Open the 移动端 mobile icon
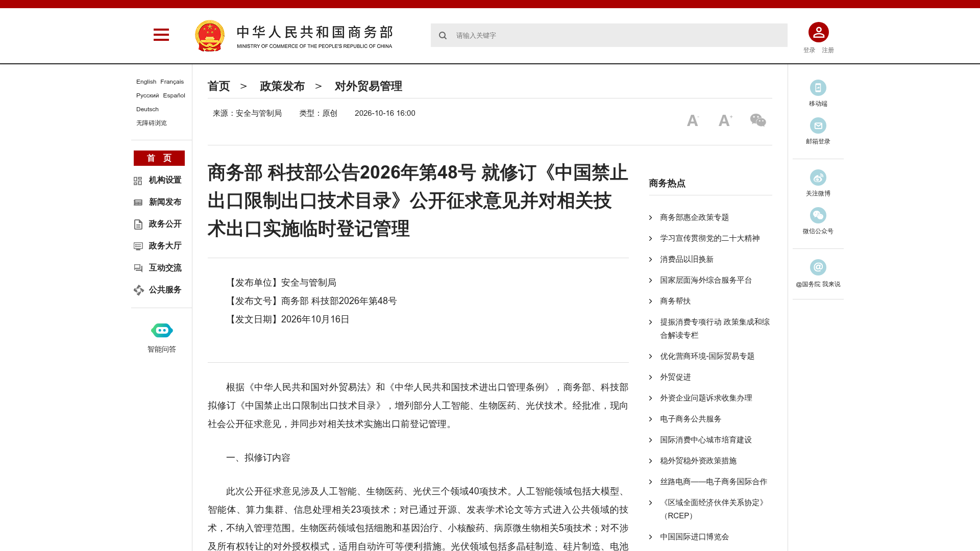The height and width of the screenshot is (551, 980). [x=818, y=88]
